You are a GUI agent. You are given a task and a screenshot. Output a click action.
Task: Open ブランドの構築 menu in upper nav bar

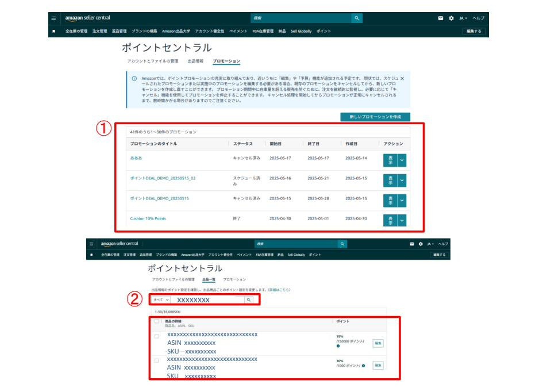click(144, 31)
